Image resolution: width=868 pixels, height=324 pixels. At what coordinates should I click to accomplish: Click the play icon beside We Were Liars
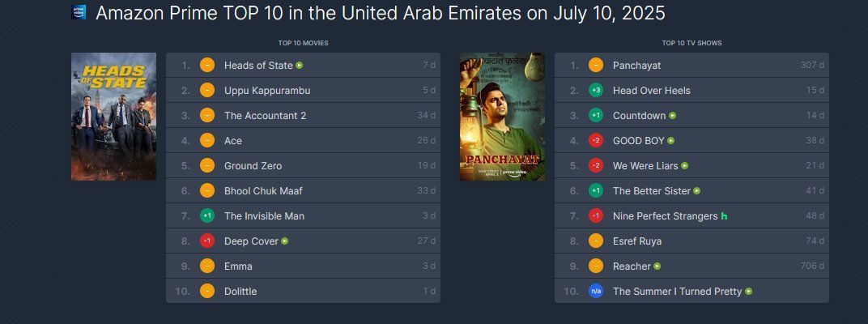point(685,166)
